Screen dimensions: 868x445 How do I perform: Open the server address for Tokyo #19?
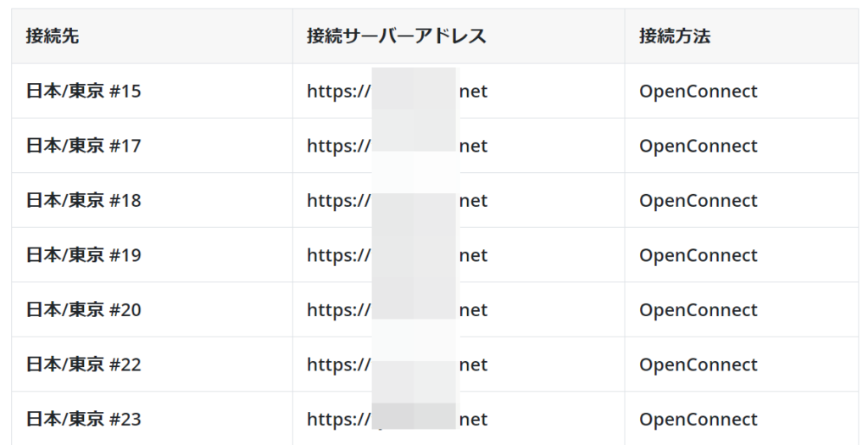(398, 255)
